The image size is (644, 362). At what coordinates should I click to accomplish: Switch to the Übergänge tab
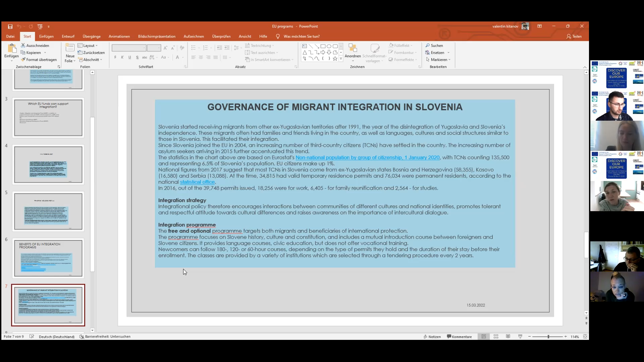click(92, 36)
